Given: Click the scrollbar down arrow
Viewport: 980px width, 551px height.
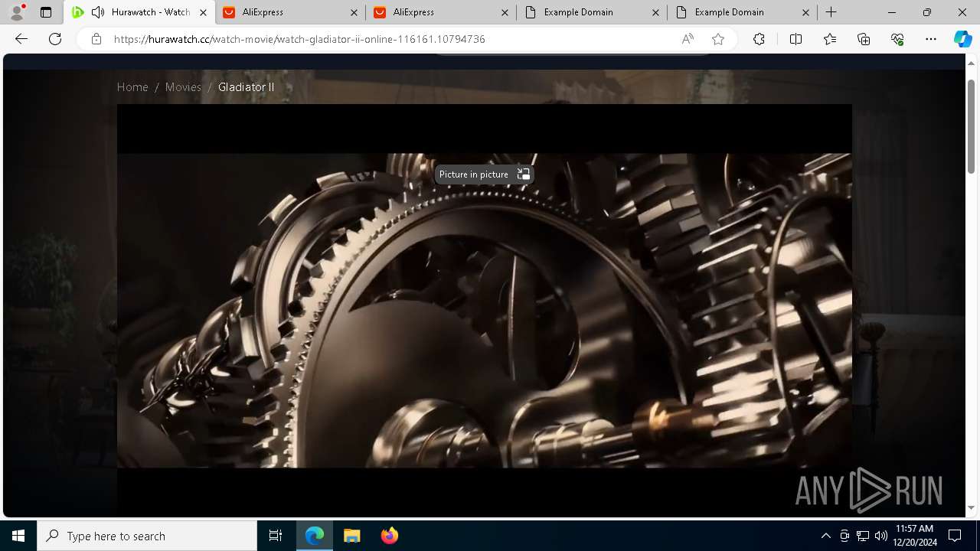Looking at the screenshot, I should pos(972,507).
